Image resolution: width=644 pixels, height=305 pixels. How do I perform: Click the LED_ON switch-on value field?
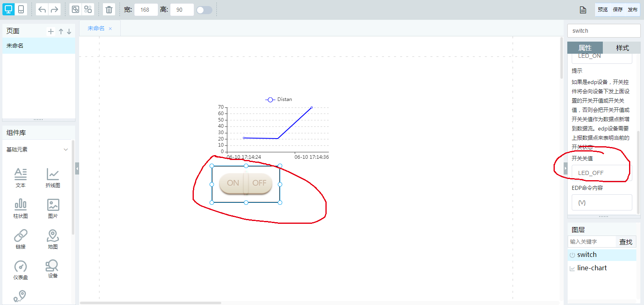(x=602, y=58)
